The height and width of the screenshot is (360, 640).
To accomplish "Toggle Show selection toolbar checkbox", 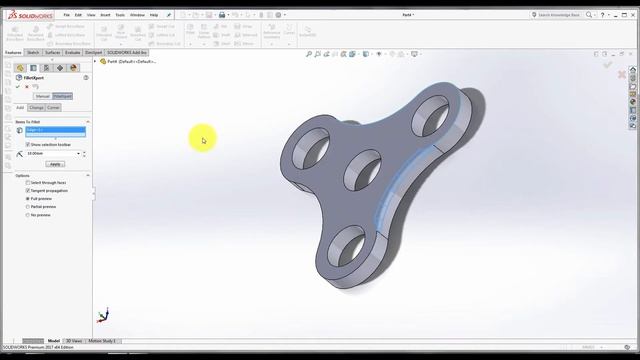I will [28, 144].
